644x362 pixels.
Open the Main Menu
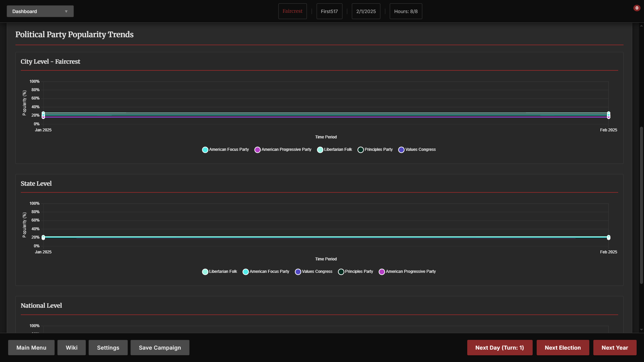pyautogui.click(x=31, y=348)
